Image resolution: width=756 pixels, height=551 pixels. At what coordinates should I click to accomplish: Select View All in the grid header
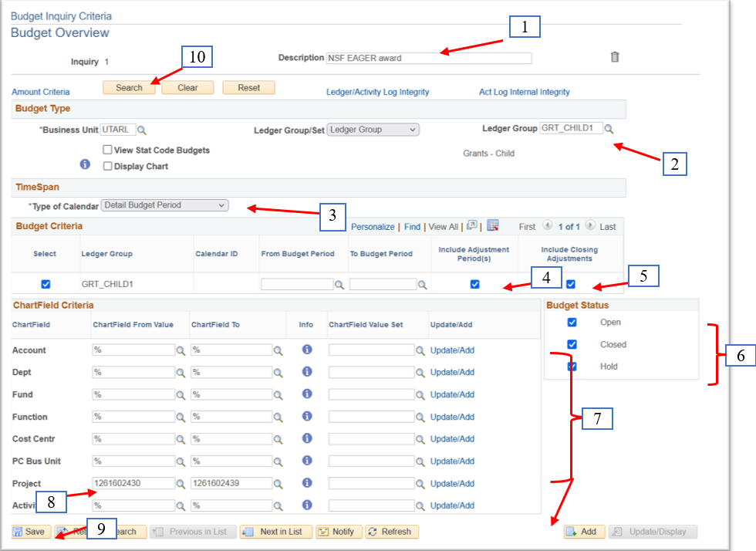(x=443, y=226)
